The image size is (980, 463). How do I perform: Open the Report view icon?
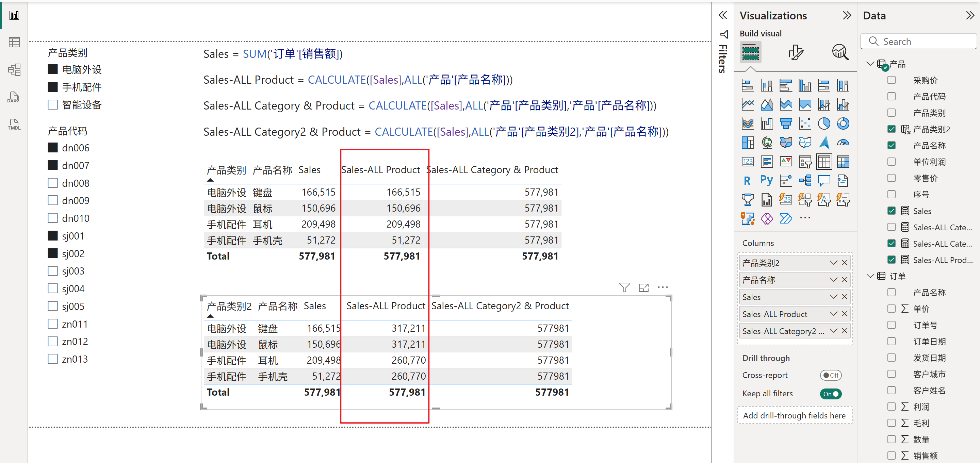point(14,16)
